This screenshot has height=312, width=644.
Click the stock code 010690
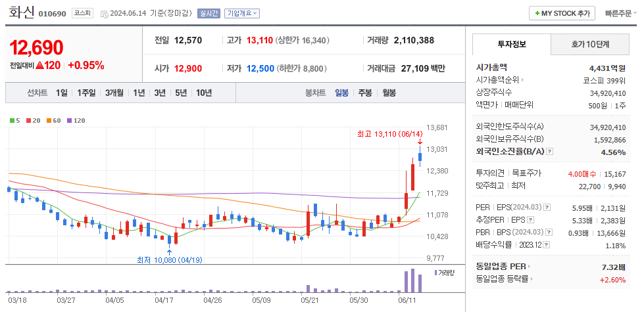tap(52, 14)
